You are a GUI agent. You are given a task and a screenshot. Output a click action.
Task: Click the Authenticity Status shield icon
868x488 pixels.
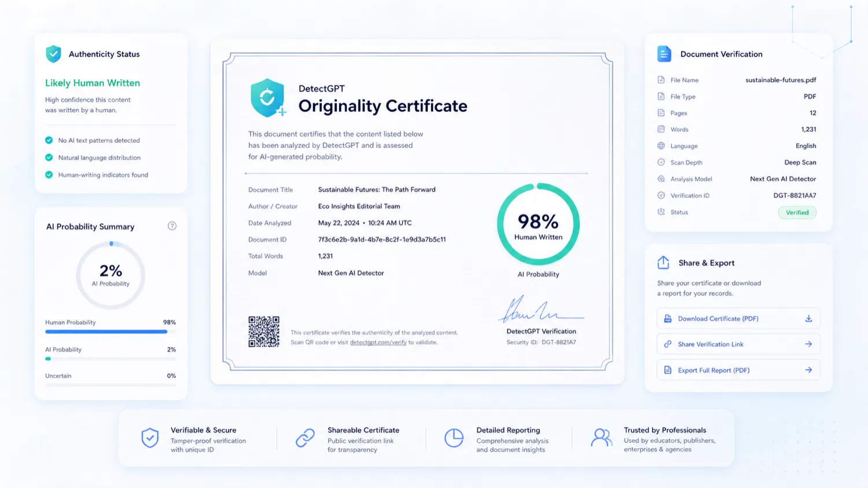point(53,54)
